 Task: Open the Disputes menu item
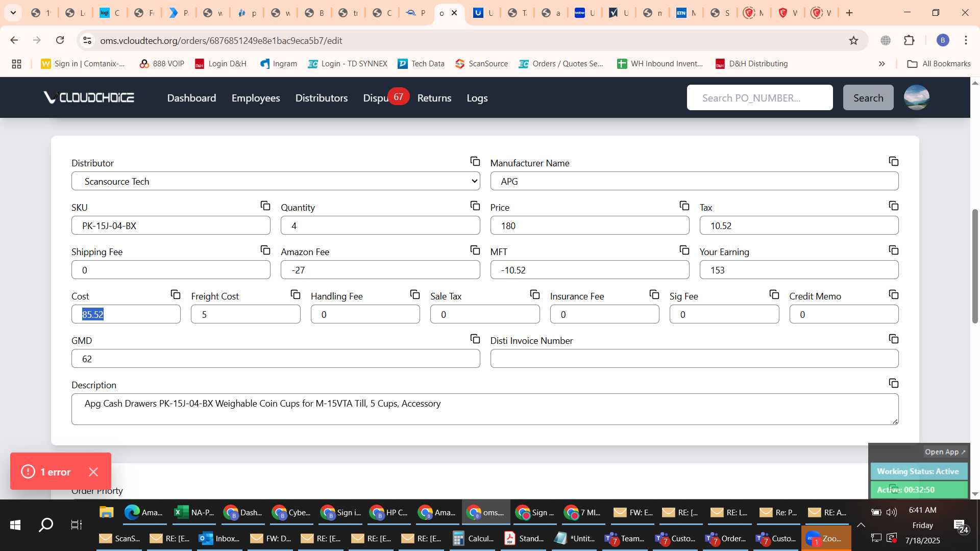tap(376, 98)
